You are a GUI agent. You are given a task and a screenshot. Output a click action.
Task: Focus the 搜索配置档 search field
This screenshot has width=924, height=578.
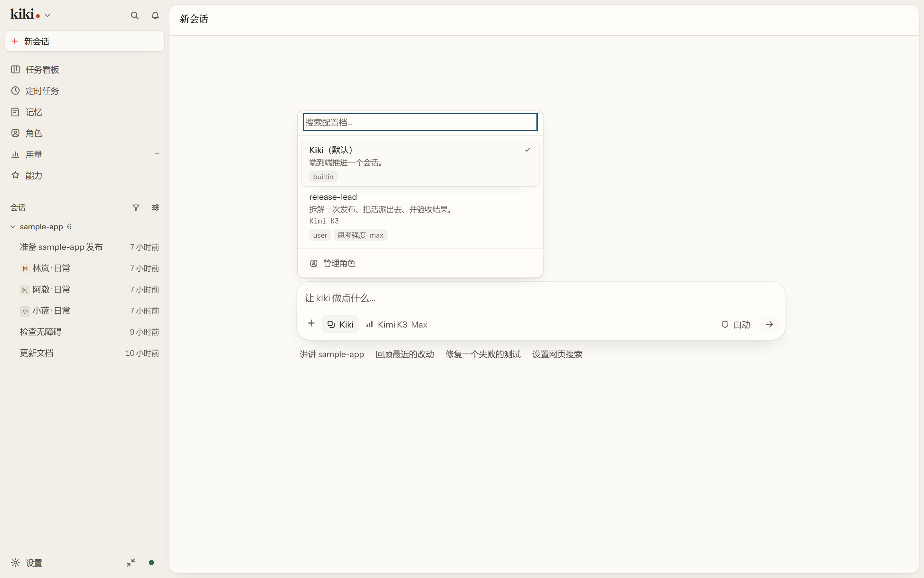[x=420, y=122]
